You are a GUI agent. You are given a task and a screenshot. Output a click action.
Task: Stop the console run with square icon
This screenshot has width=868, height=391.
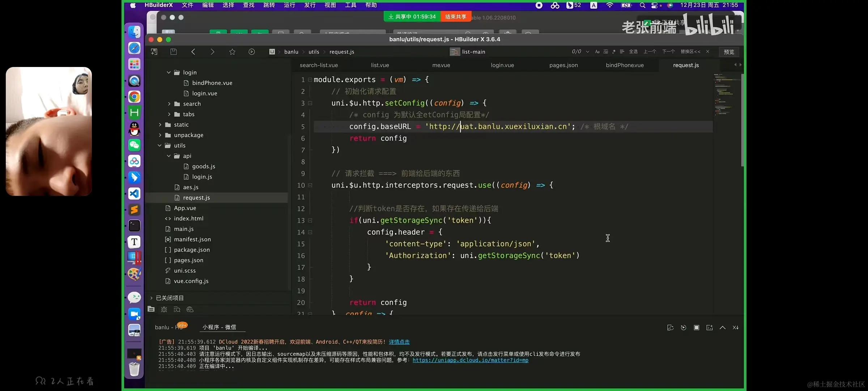coord(696,327)
